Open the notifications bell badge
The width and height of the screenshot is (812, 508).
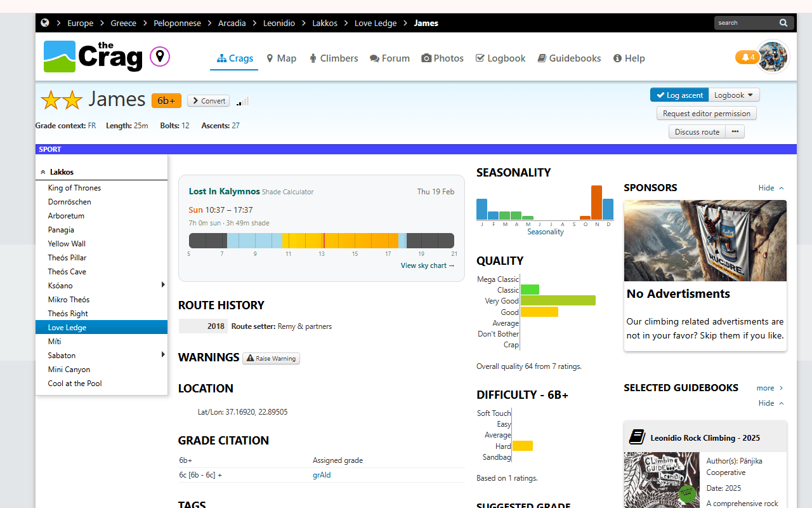click(747, 57)
